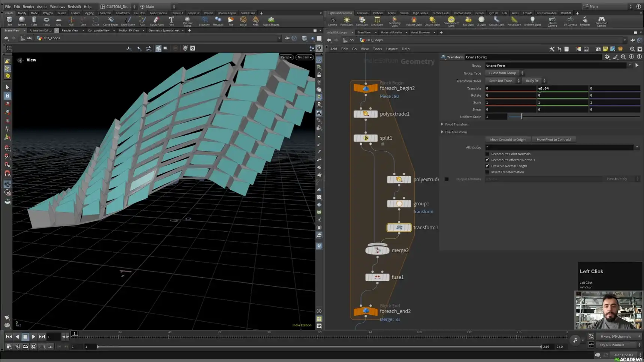Toggle Invert Transformation option
The height and width of the screenshot is (362, 644).
[x=487, y=172]
